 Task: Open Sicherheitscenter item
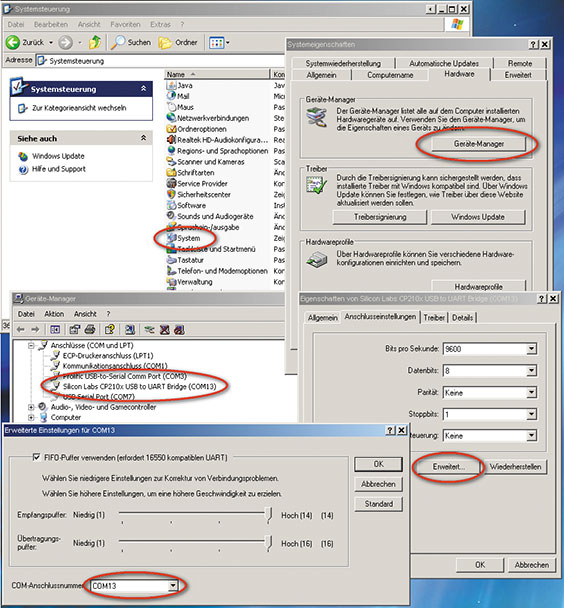pyautogui.click(x=198, y=194)
